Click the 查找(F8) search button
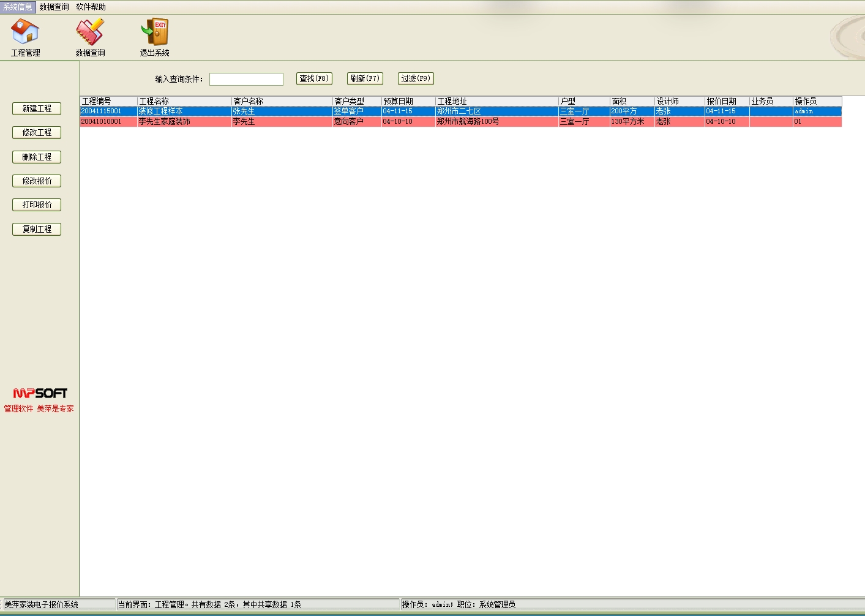Screen dimensions: 865x616 coord(314,78)
